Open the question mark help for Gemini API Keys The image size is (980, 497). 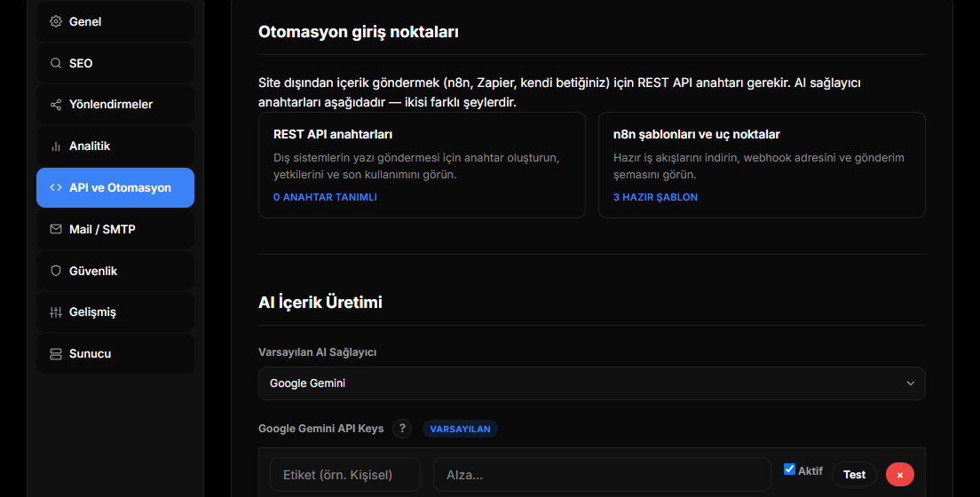pos(402,429)
